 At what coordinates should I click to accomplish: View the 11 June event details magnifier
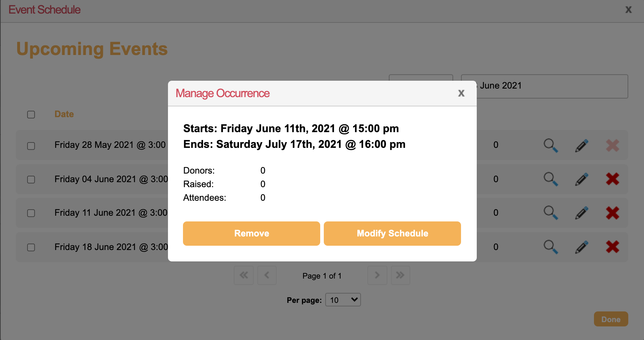550,213
